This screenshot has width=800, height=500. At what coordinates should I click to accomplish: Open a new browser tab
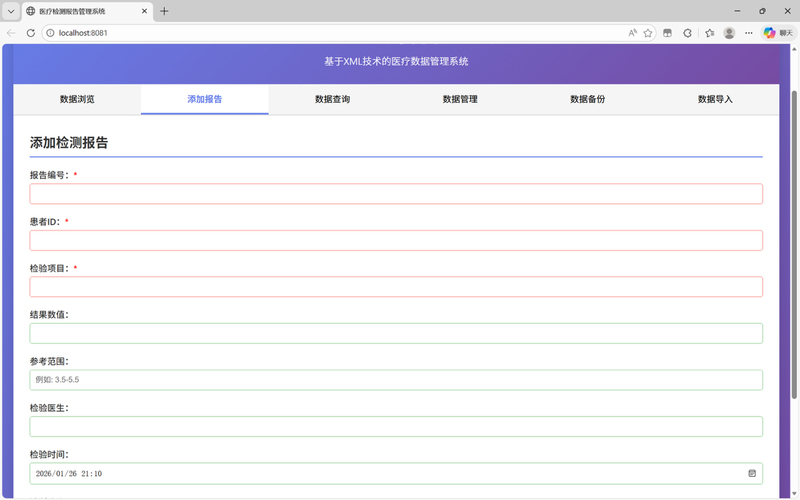(x=164, y=11)
